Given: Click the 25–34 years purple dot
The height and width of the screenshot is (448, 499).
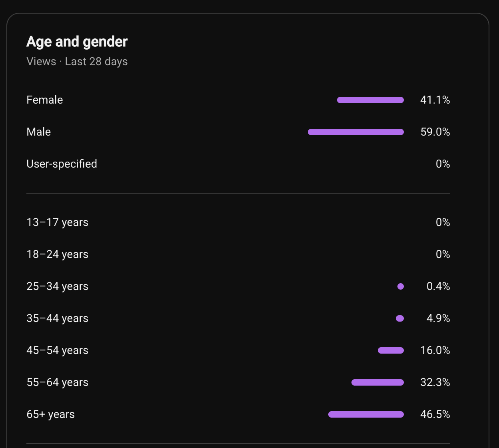Looking at the screenshot, I should click(401, 286).
